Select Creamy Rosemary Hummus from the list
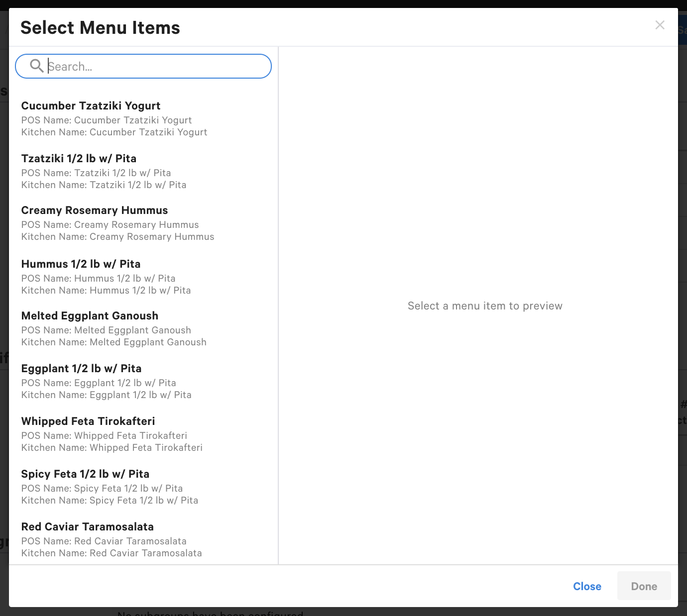 click(95, 210)
